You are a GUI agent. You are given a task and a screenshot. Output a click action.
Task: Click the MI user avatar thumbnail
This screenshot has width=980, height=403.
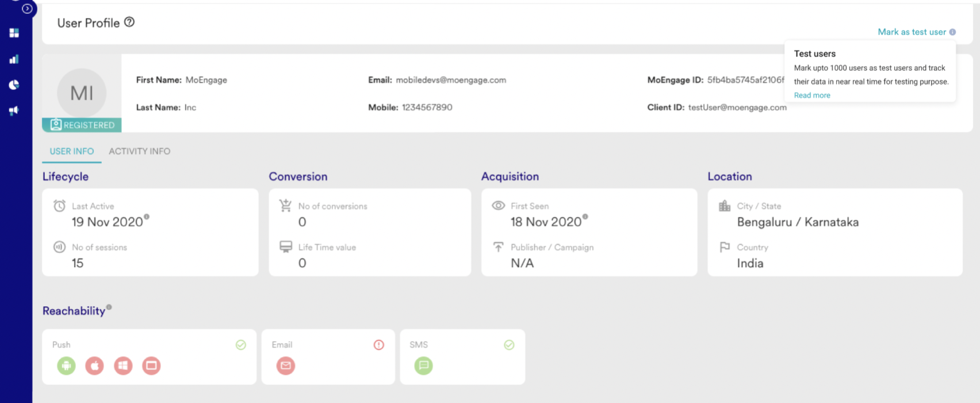point(82,93)
